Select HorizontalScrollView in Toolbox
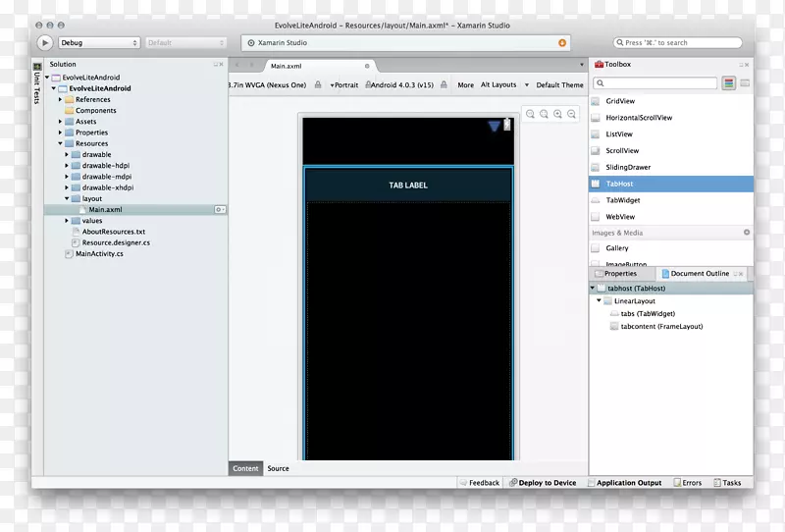This screenshot has height=532, width=785. pos(671,118)
